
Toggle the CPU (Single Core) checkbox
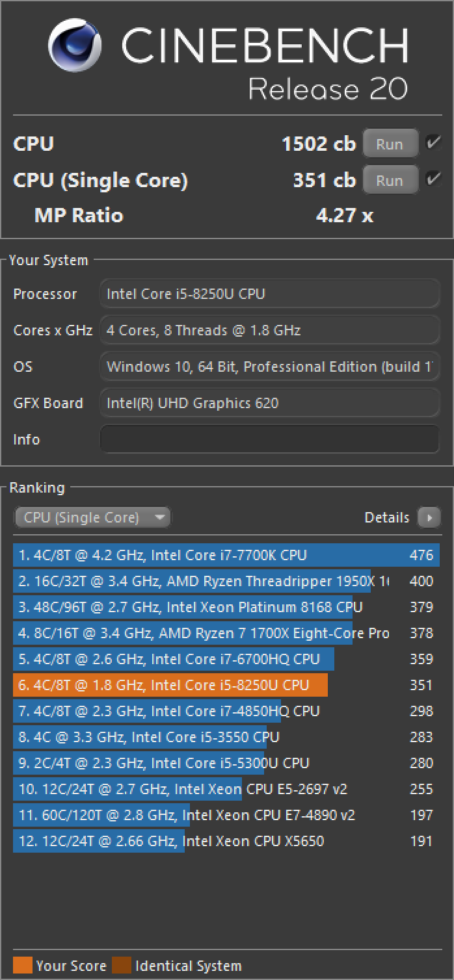click(x=433, y=179)
